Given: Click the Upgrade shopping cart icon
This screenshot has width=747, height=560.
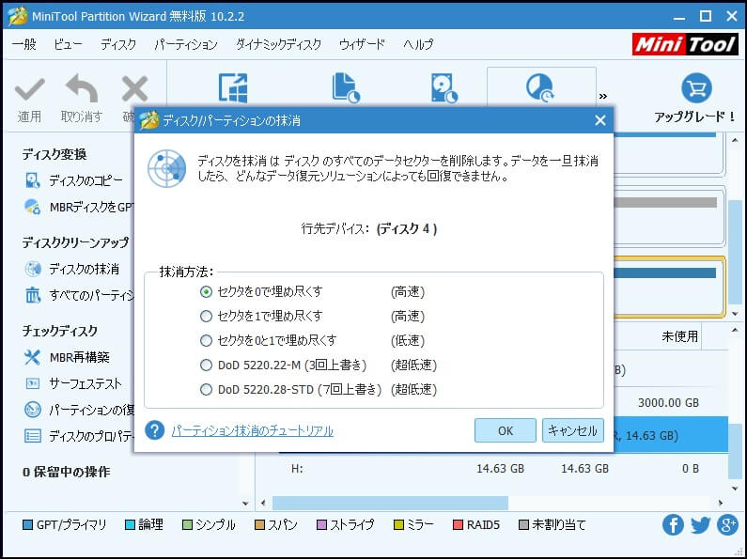Looking at the screenshot, I should (696, 88).
